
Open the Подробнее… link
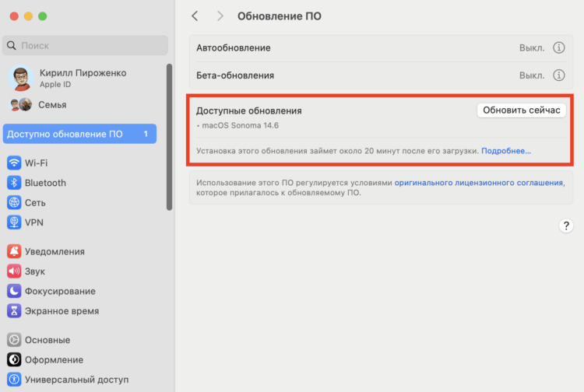tap(506, 151)
